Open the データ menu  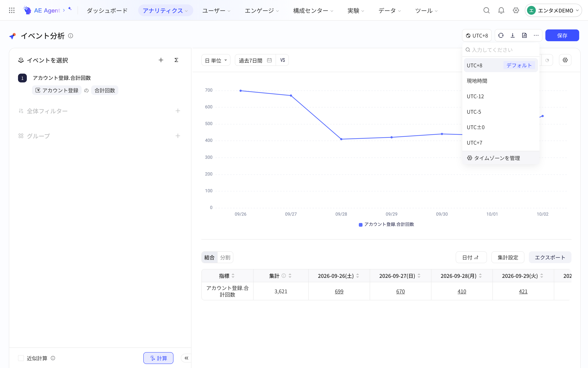pos(390,10)
